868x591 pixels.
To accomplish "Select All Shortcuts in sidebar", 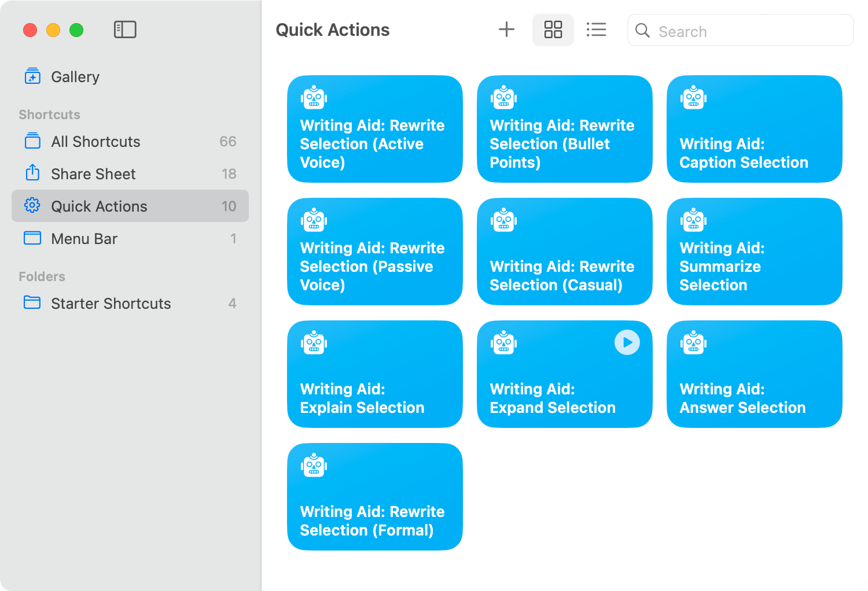I will tap(130, 142).
